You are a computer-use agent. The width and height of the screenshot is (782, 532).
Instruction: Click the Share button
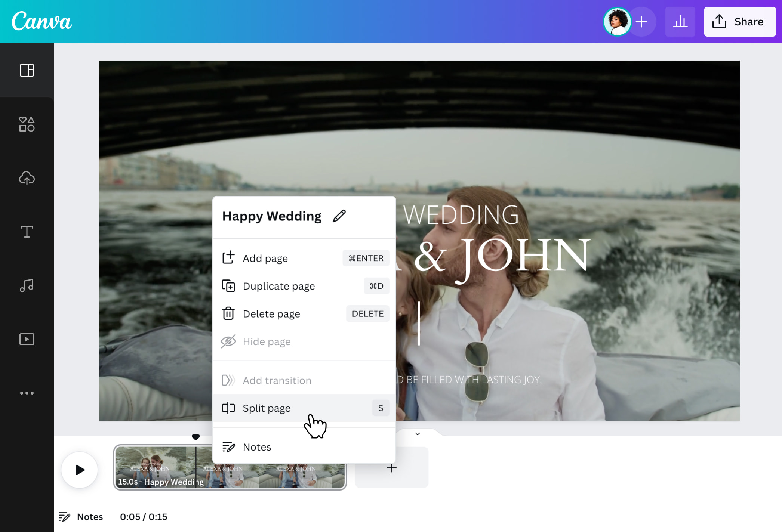click(x=740, y=21)
